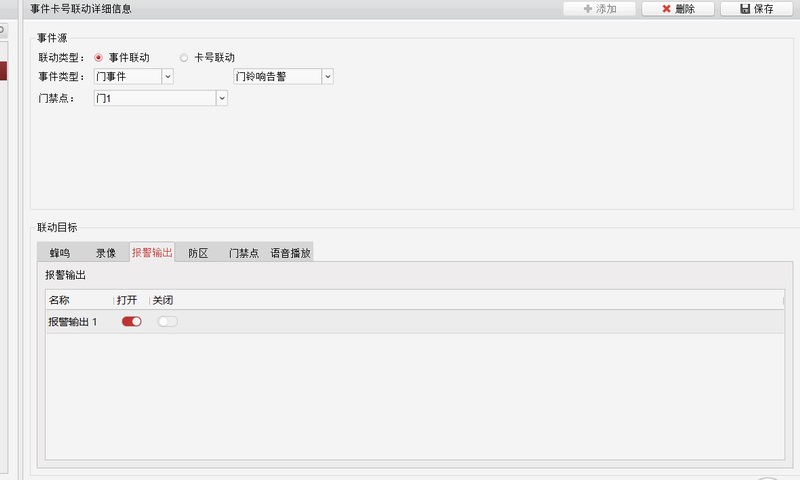Open the 录像 tab

pyautogui.click(x=106, y=253)
